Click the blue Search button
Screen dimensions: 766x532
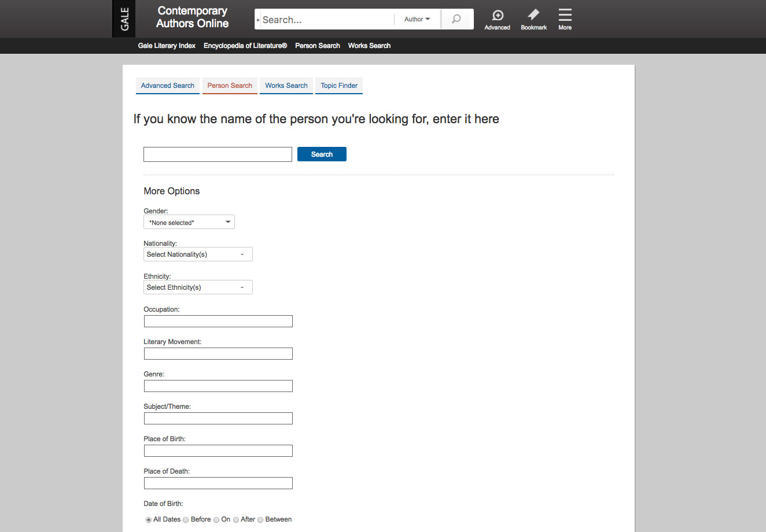coord(322,154)
